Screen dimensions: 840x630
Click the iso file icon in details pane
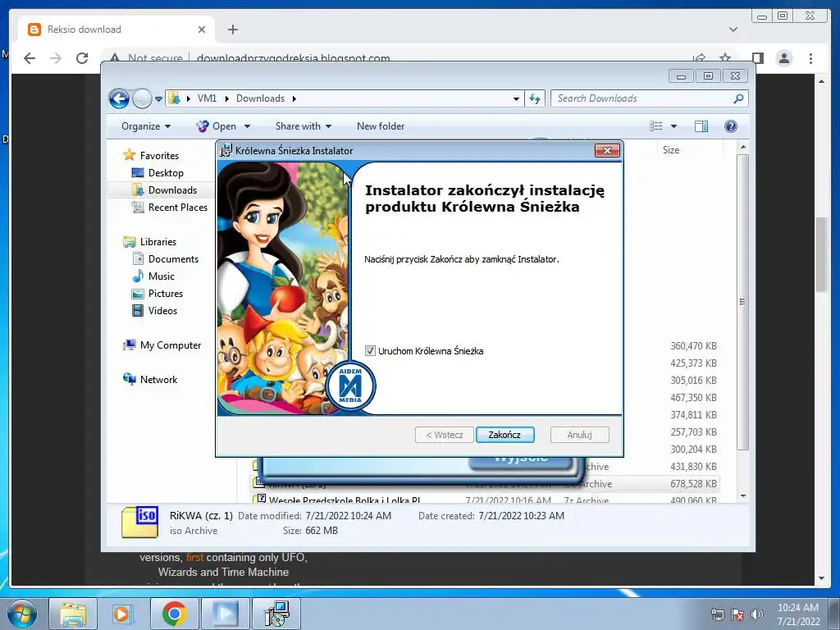pos(139,522)
